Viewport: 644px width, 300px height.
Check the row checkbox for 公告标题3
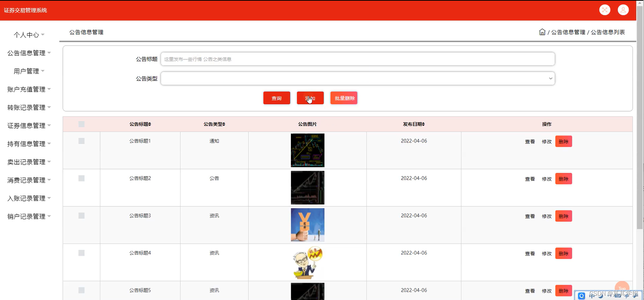click(82, 216)
